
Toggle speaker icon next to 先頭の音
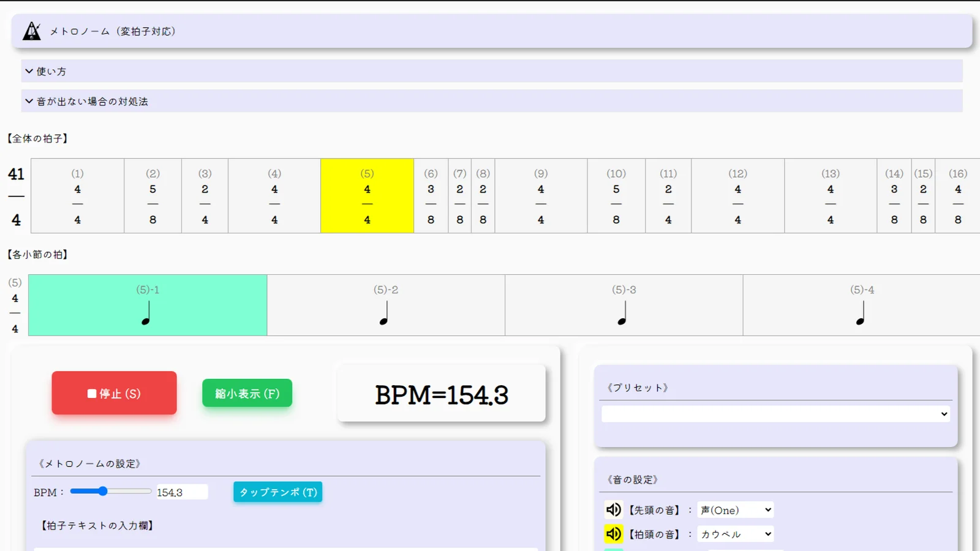(613, 509)
